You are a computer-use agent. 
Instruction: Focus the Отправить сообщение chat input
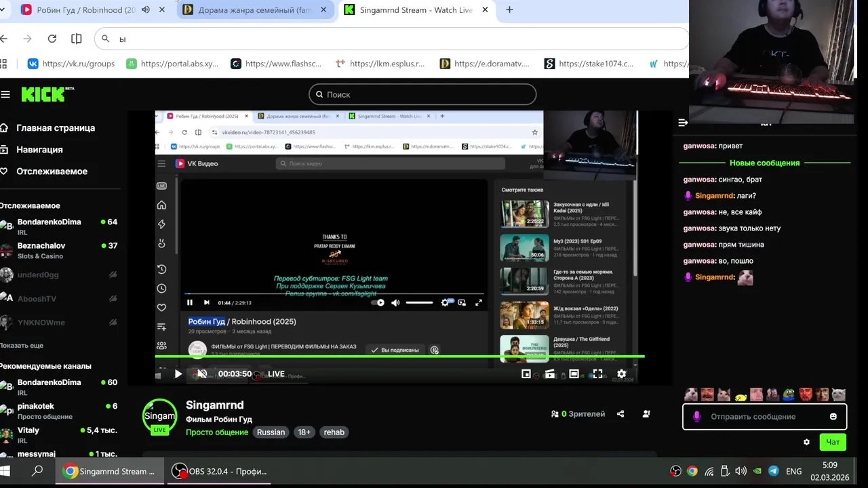[x=764, y=417]
